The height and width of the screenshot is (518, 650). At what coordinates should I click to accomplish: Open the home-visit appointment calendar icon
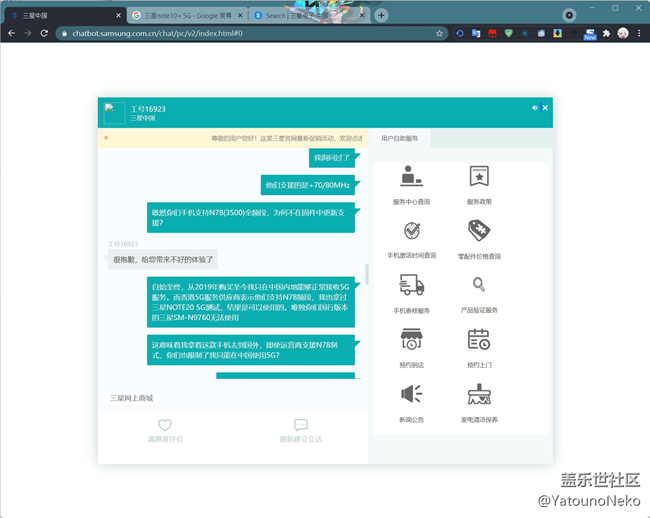point(479,339)
